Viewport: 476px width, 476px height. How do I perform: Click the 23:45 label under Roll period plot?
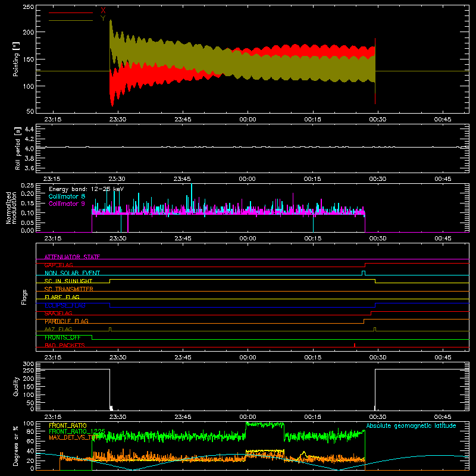tap(182, 179)
